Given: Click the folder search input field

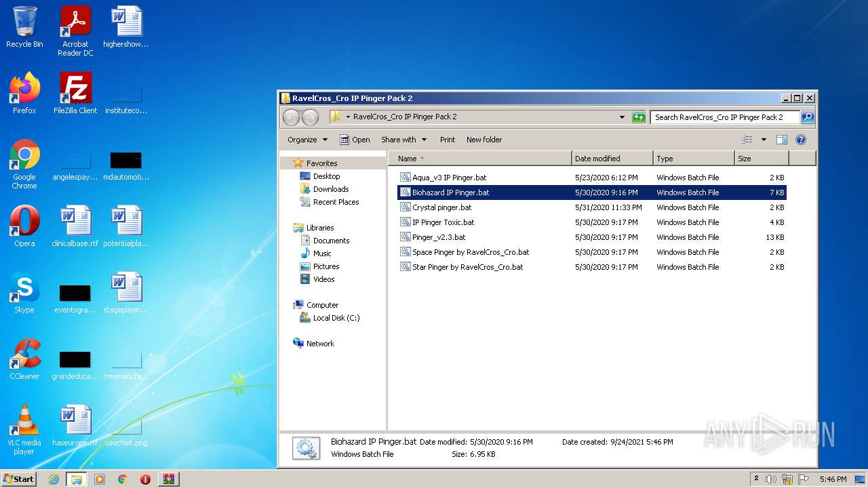Looking at the screenshot, I should pyautogui.click(x=724, y=117).
